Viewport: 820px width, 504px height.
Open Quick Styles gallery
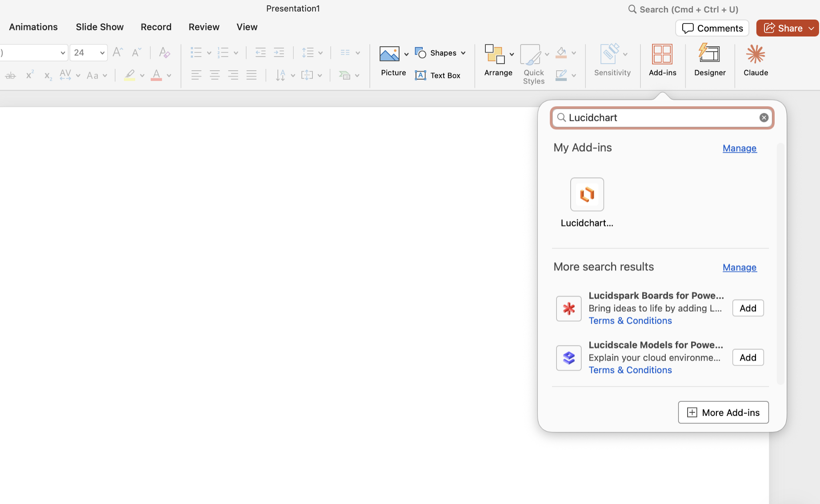click(x=534, y=64)
